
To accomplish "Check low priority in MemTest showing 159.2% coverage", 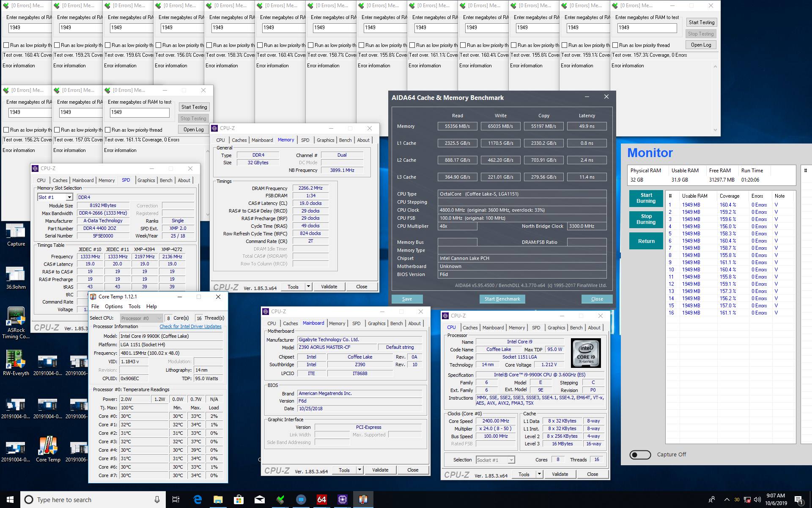I will pyautogui.click(x=57, y=45).
